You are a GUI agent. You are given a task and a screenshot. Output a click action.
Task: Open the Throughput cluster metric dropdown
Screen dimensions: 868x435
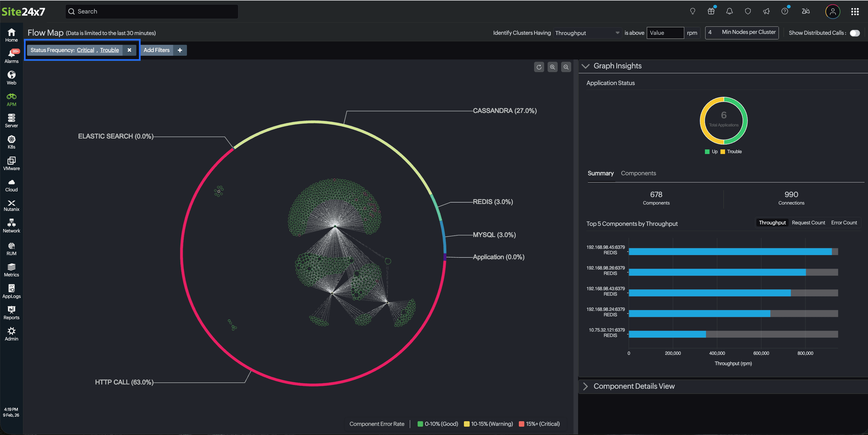point(587,33)
